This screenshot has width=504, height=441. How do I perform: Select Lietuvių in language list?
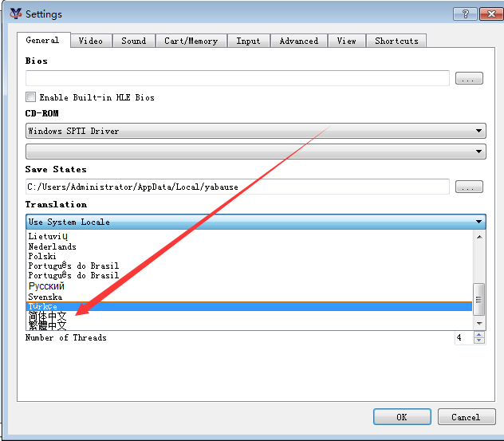point(249,236)
